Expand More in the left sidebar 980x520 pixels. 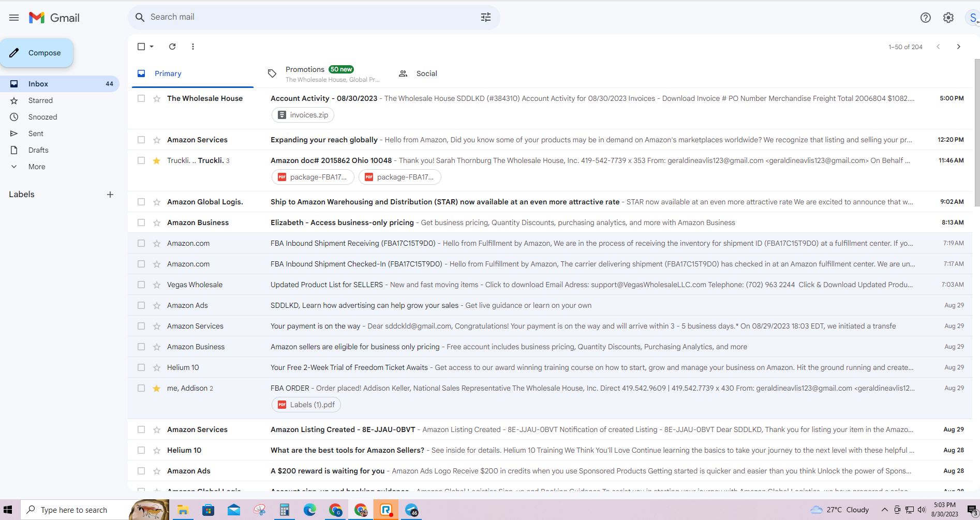[x=37, y=167]
